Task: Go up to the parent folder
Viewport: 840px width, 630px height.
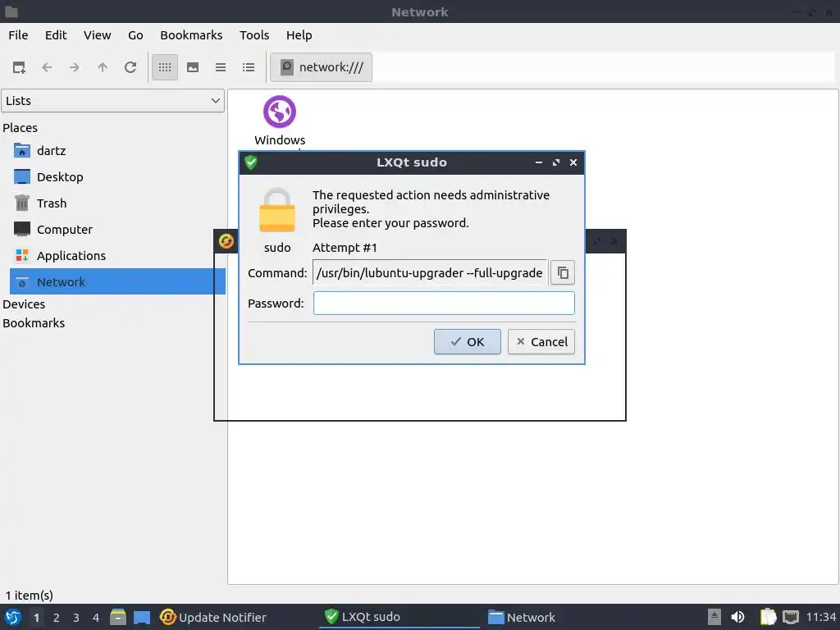Action: (x=103, y=67)
